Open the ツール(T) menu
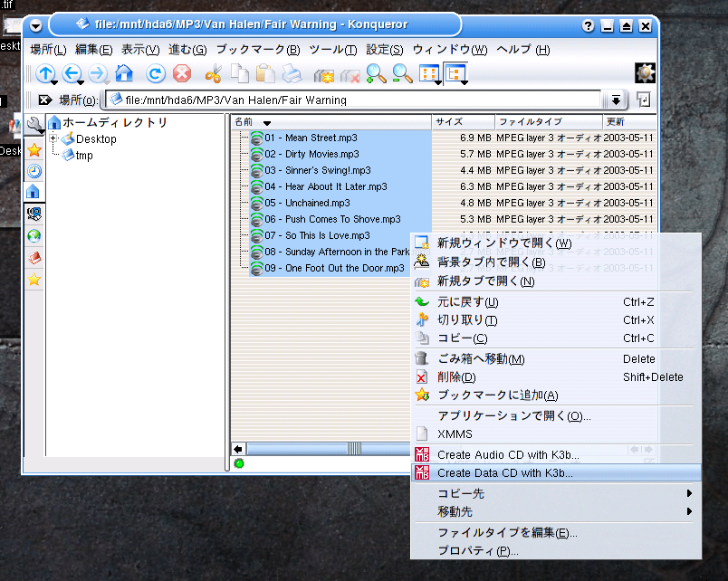 (x=333, y=49)
